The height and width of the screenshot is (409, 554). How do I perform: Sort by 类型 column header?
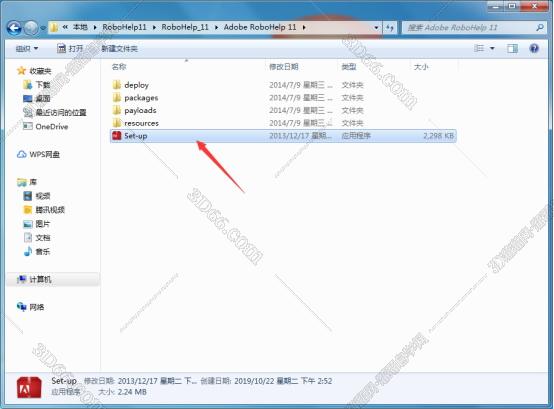click(x=348, y=66)
